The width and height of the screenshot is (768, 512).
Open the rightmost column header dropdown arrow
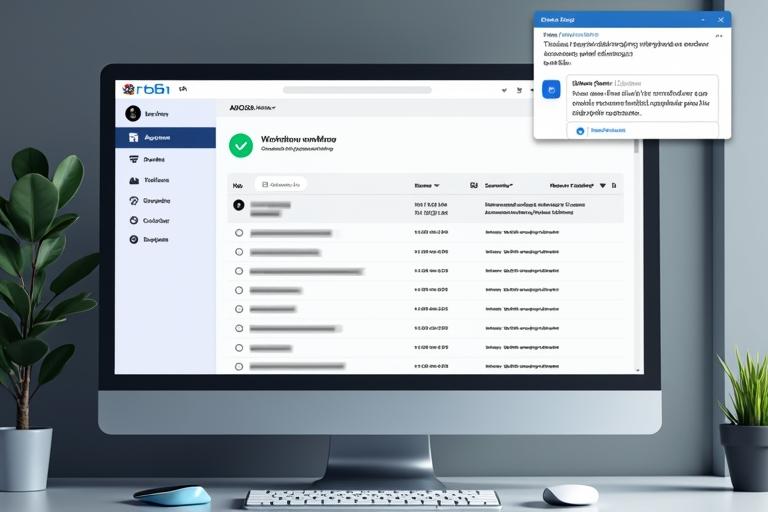coord(603,185)
